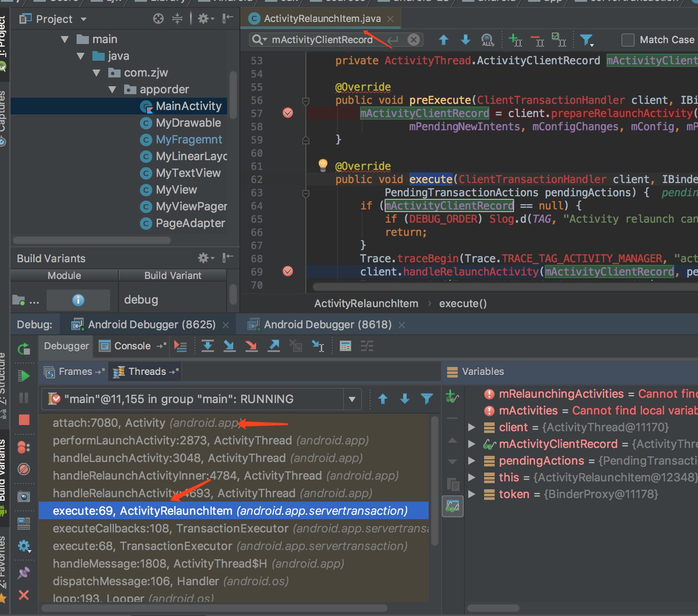Expand the mActivityClientRecord variable

tap(472, 444)
